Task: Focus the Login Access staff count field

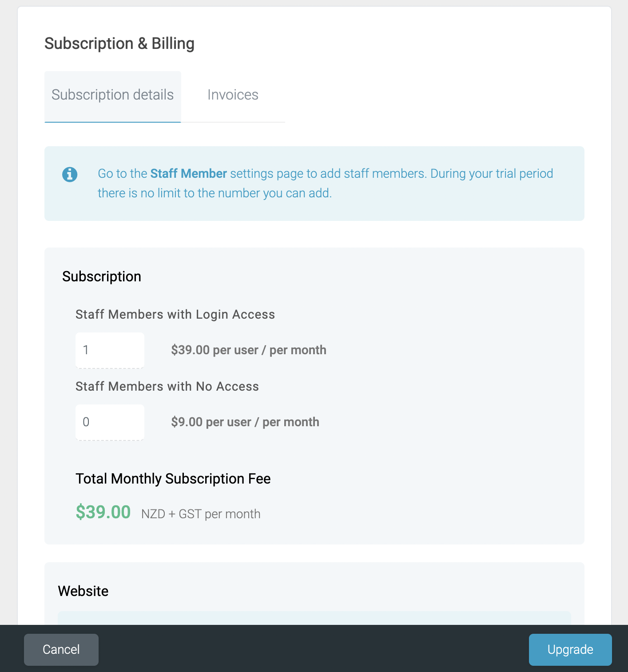Action: [110, 350]
